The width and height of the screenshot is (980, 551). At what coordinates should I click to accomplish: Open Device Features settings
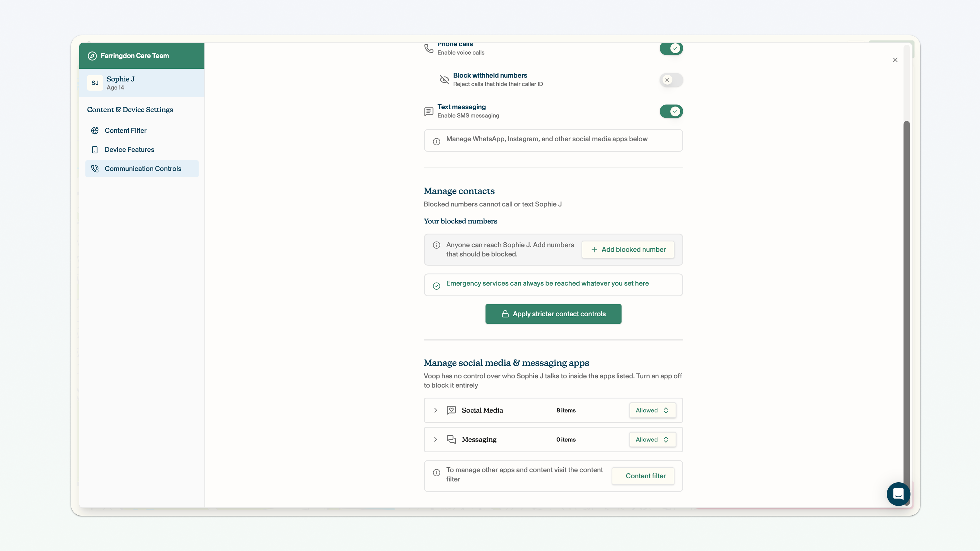[142, 150]
